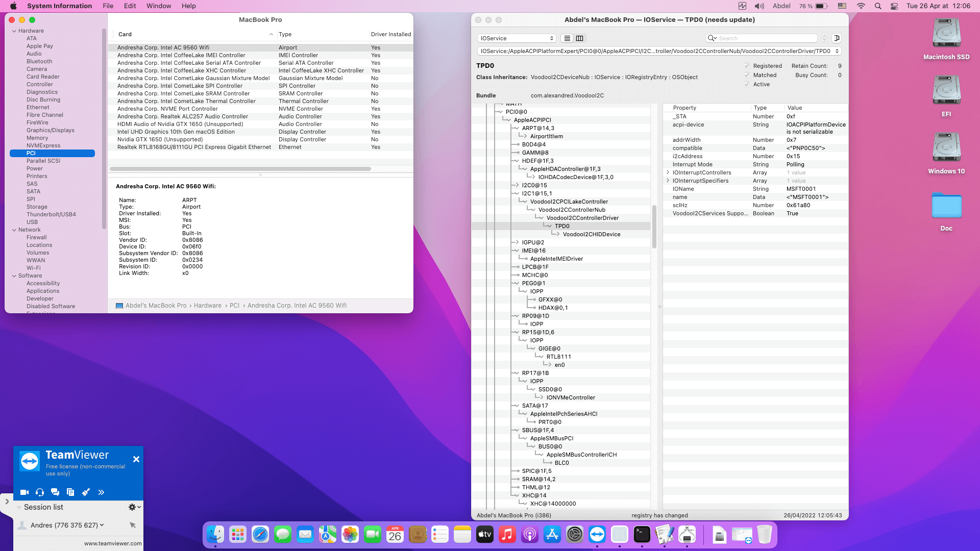Open the Help menu
This screenshot has height=551, width=980.
tap(188, 6)
